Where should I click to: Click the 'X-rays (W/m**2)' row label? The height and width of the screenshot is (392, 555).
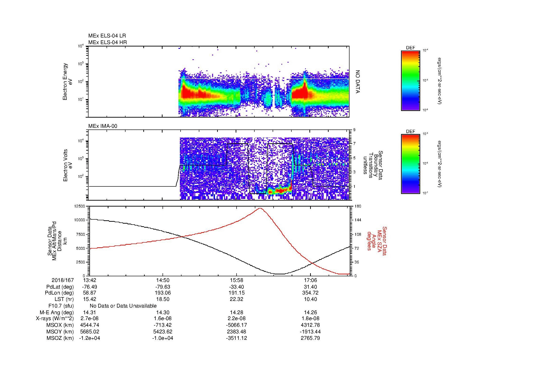click(55, 318)
